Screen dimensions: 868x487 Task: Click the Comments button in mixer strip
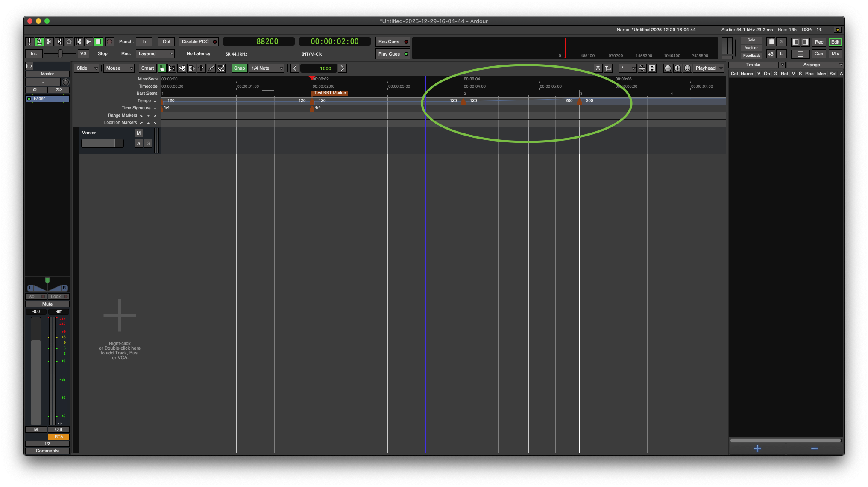click(x=47, y=451)
